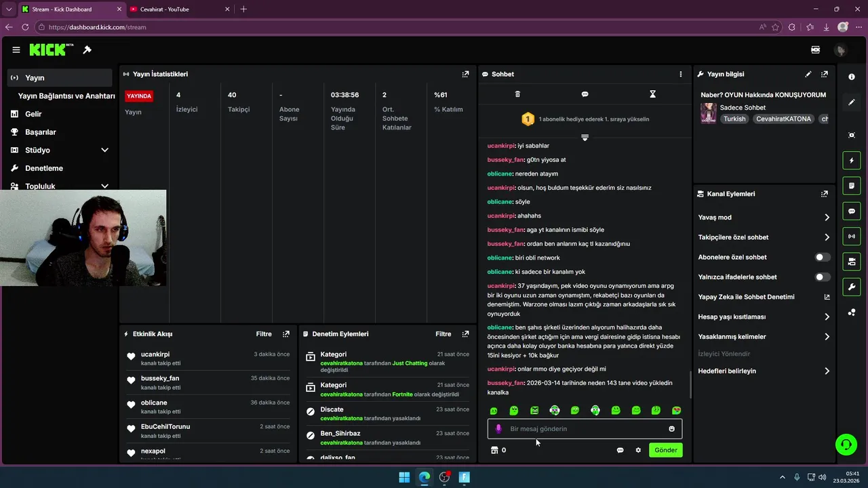Viewport: 868px width, 488px height.
Task: Expand the Topluluk menu chevron
Action: pos(104,186)
